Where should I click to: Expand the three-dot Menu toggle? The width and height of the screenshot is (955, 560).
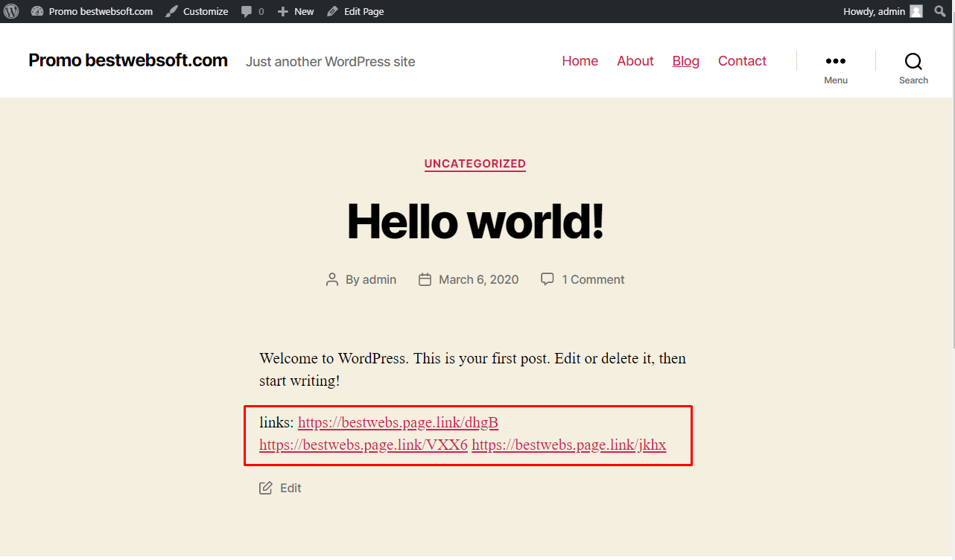click(836, 69)
